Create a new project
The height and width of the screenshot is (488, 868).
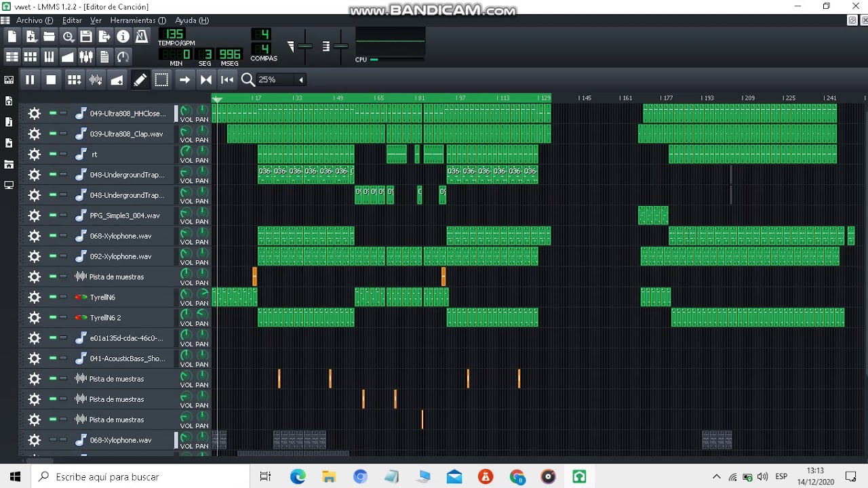click(x=12, y=37)
